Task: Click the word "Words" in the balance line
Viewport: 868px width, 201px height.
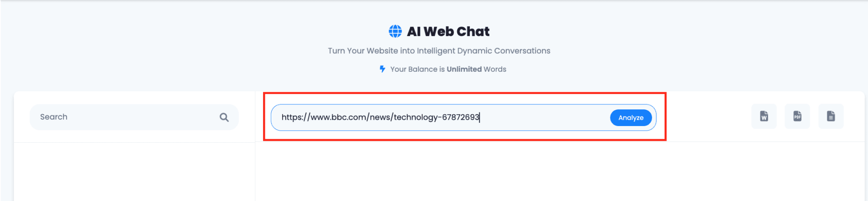Action: coord(495,69)
